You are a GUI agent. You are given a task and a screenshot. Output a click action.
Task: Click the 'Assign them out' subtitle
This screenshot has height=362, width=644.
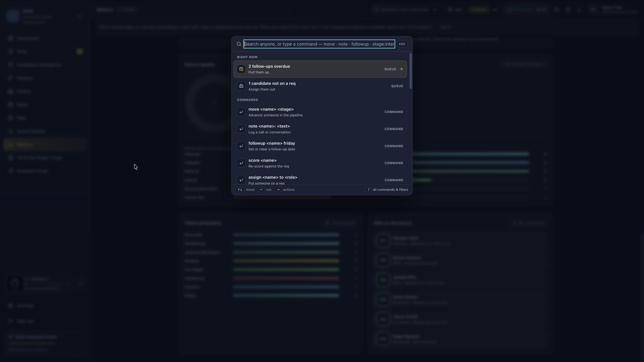click(262, 89)
